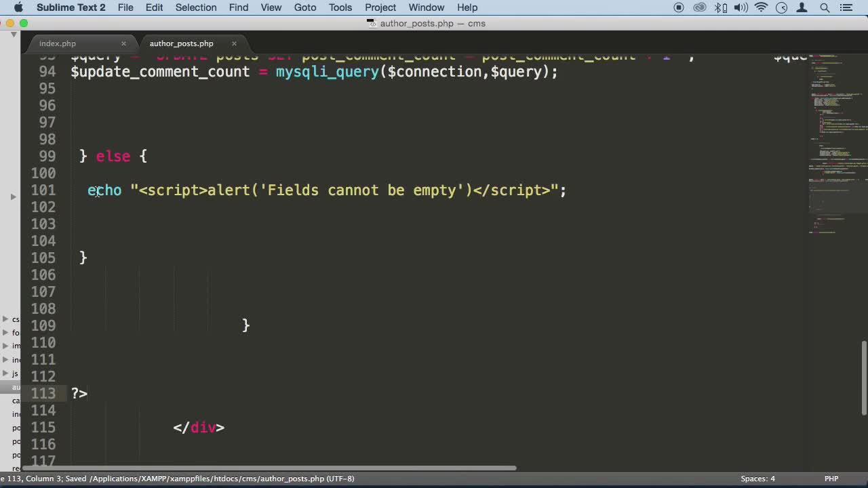Open the 'ca' file in sidebar

[x=16, y=401]
